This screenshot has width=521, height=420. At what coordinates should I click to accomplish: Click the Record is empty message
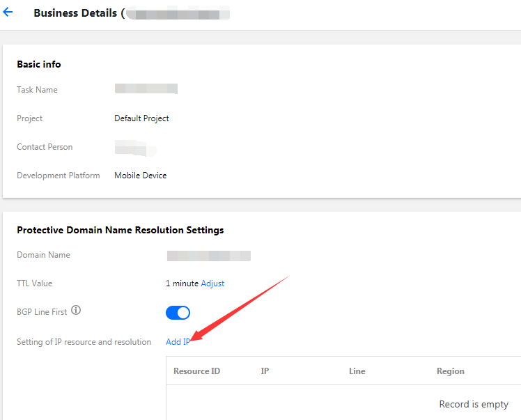point(474,404)
